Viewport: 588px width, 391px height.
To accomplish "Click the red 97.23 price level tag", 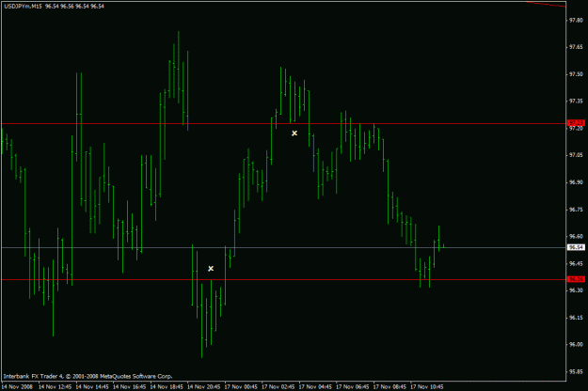I will click(576, 123).
